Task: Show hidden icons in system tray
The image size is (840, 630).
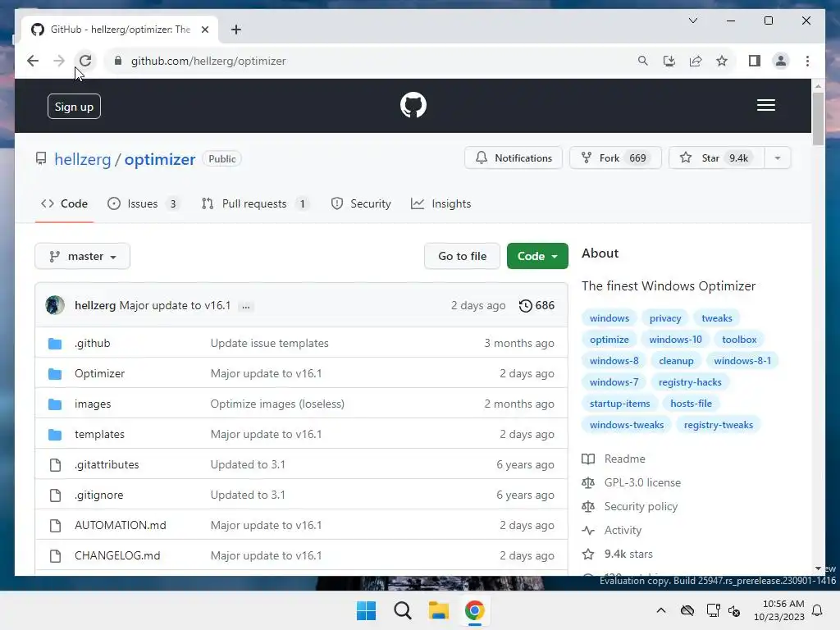Action: click(x=661, y=610)
